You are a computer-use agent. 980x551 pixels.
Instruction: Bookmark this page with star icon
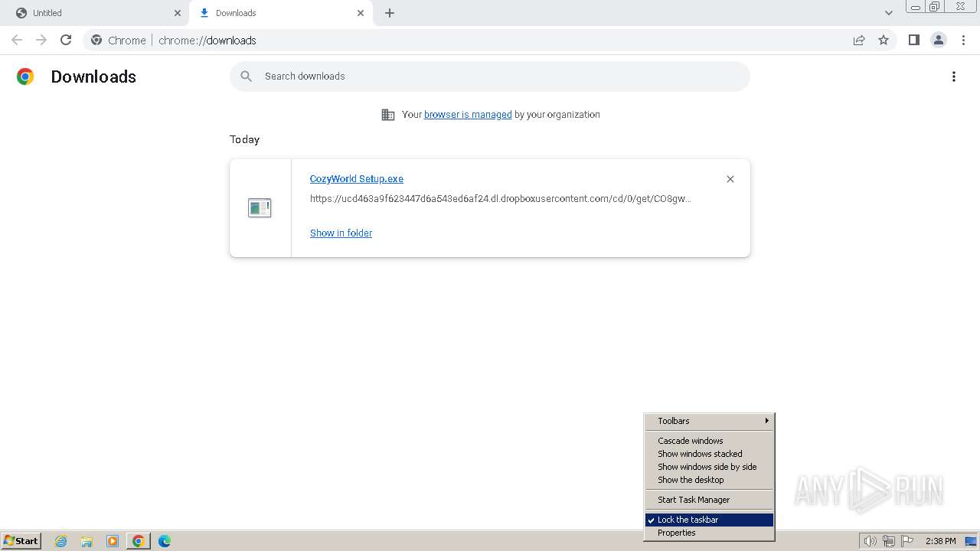point(884,40)
